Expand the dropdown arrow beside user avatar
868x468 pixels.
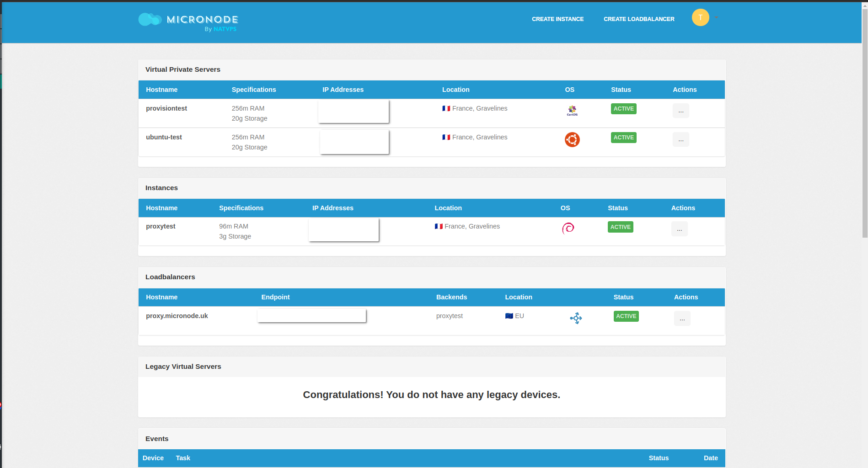click(x=716, y=18)
